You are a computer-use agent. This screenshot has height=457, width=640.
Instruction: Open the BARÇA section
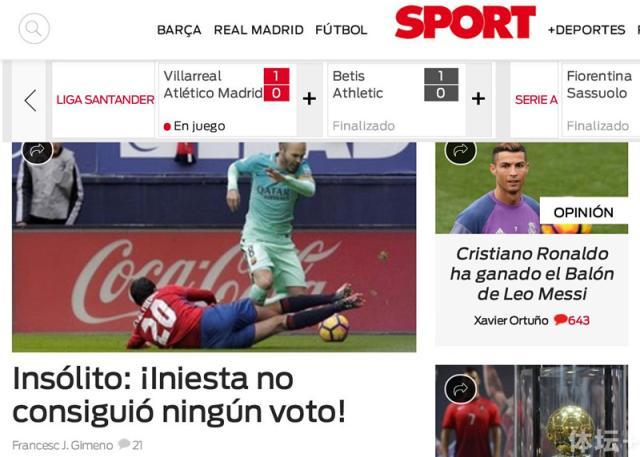tap(179, 30)
